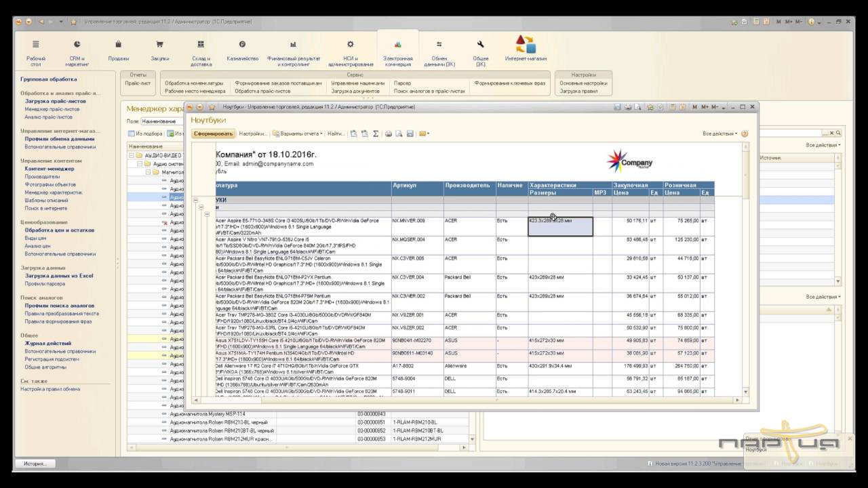Open Менеджер характеристик in left panel
This screenshot has height=488, width=868.
(x=54, y=192)
